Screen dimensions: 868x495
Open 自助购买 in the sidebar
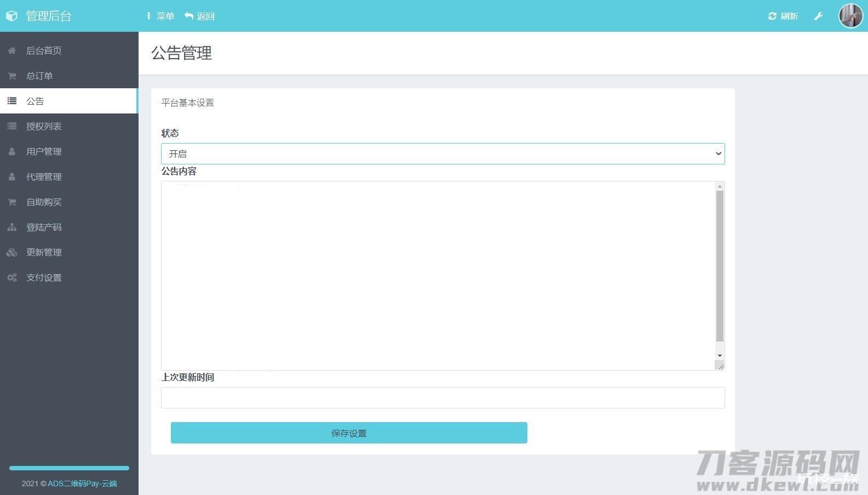click(69, 202)
